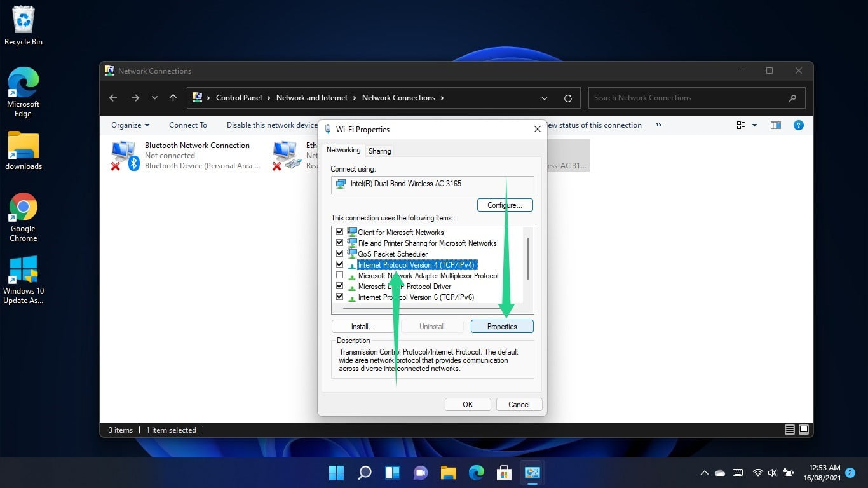Enable Microsoft Network Adapter Multiplexor Protocol checkbox
Image resolution: width=868 pixels, height=488 pixels.
(339, 276)
